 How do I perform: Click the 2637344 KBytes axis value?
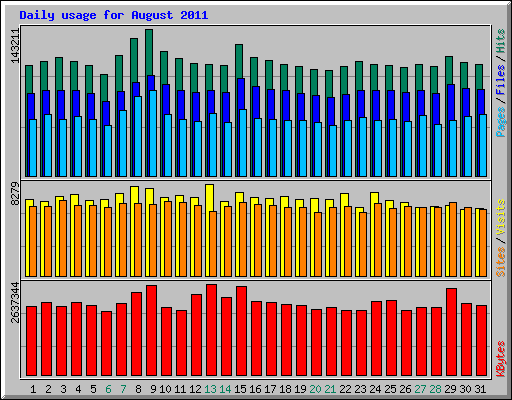15,303
